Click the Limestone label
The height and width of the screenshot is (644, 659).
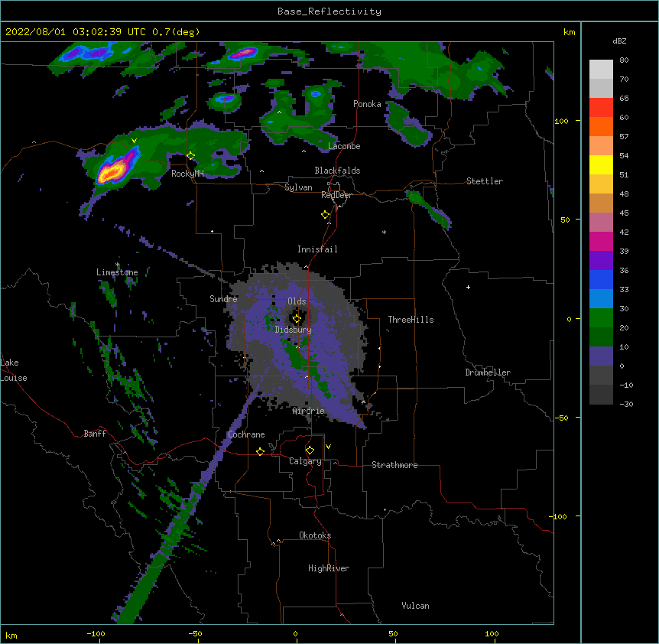(x=117, y=272)
